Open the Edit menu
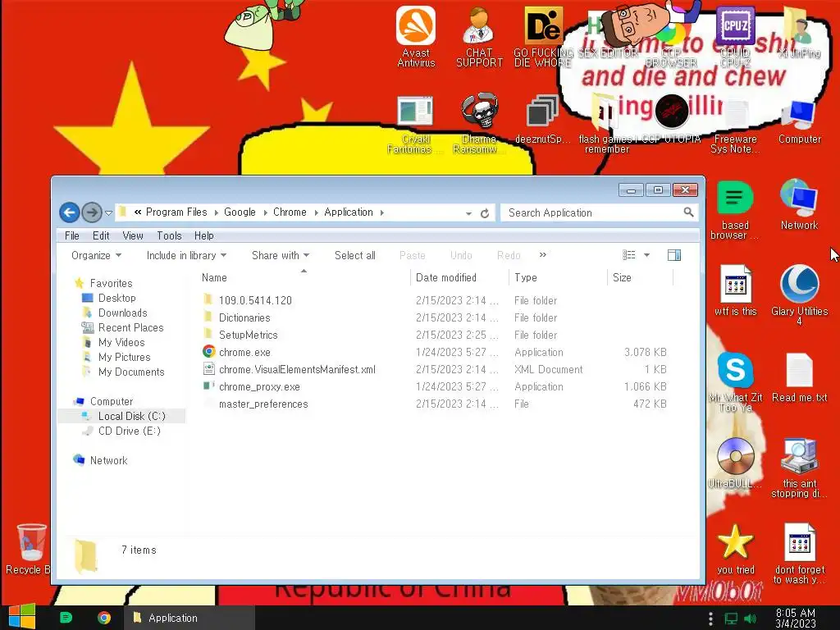Screen dimensions: 840x630 coord(101,235)
